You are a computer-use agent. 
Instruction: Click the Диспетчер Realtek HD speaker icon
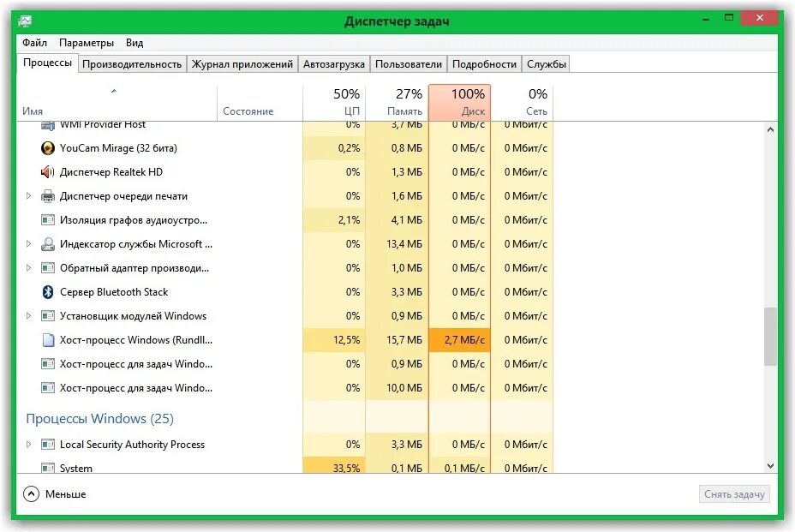coord(48,172)
